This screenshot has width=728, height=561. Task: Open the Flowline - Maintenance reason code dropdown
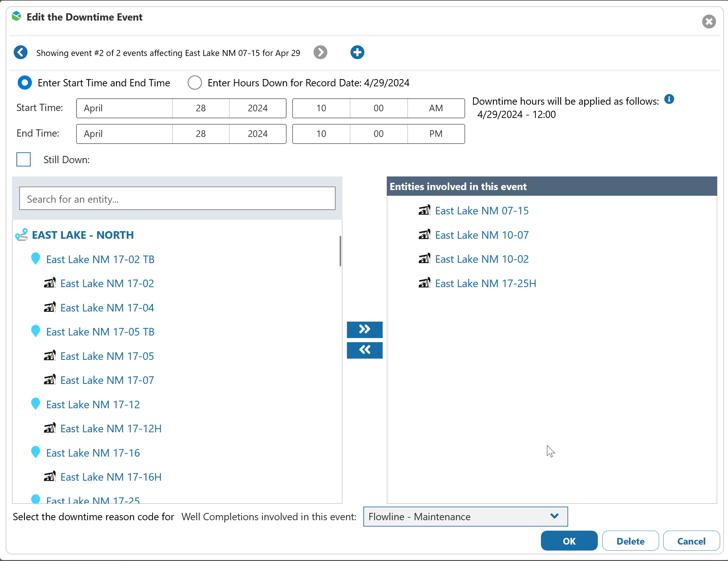465,516
